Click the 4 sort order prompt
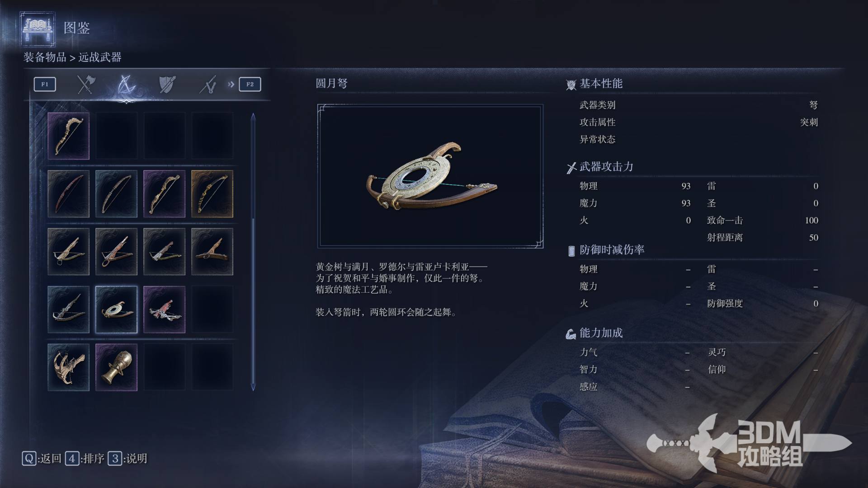 (85, 459)
